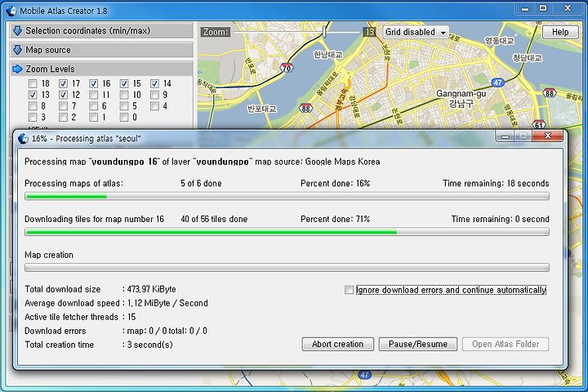
Task: Click the globe icon in progress dialog title
Action: click(23, 138)
